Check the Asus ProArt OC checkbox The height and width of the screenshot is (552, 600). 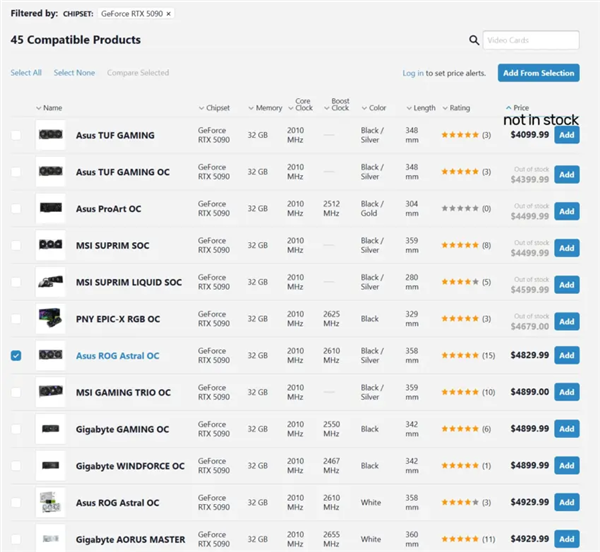pos(16,208)
